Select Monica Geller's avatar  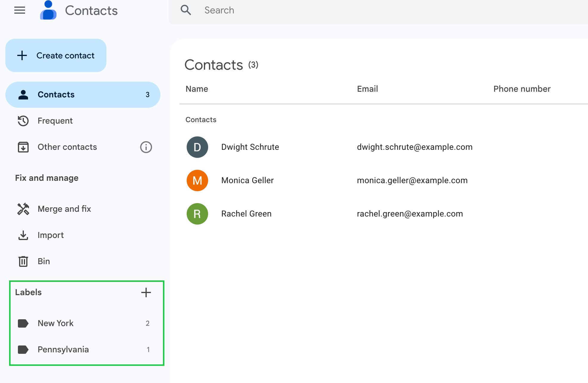(197, 180)
